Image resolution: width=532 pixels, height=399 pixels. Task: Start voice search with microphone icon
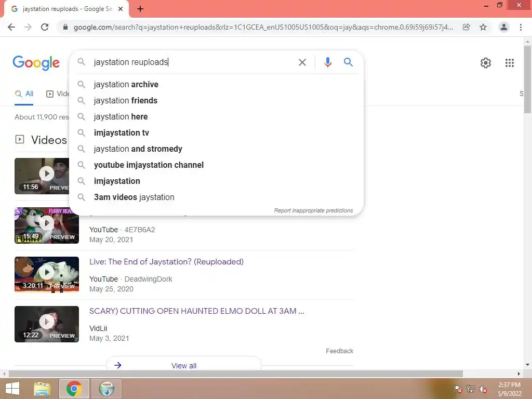pos(327,62)
